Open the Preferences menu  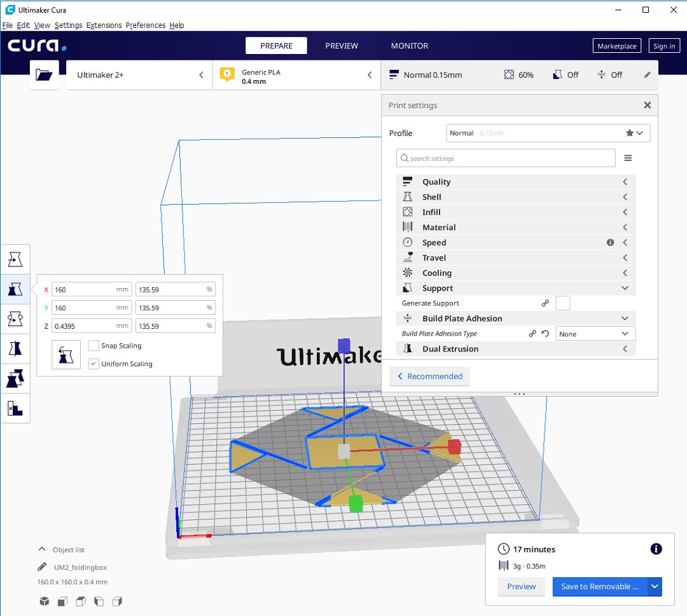click(146, 25)
